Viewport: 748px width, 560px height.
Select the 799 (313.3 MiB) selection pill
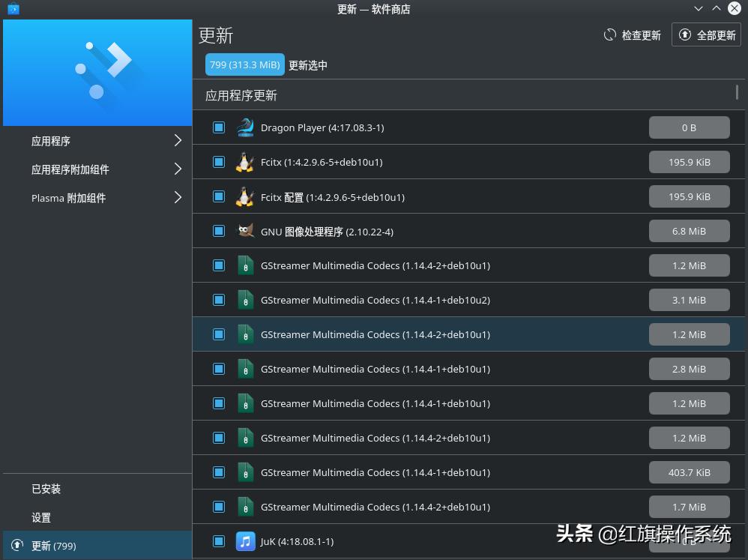[244, 65]
